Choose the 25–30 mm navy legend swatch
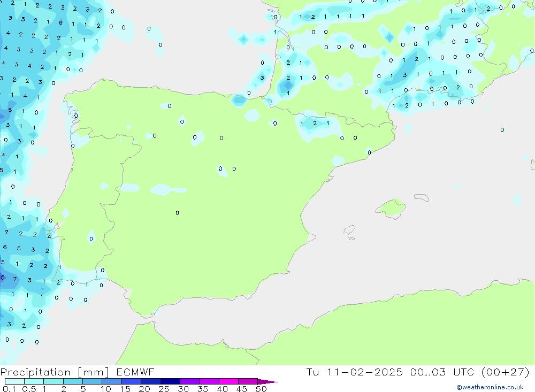Screen dimensions: 535x392 170,381
